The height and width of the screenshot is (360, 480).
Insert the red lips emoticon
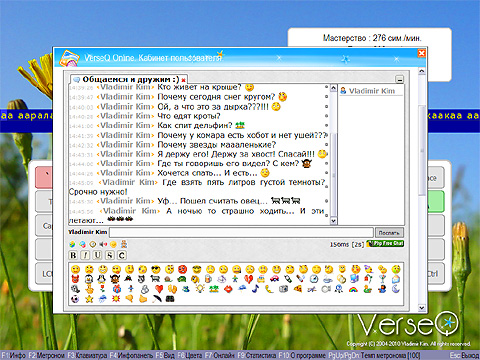tap(228, 289)
